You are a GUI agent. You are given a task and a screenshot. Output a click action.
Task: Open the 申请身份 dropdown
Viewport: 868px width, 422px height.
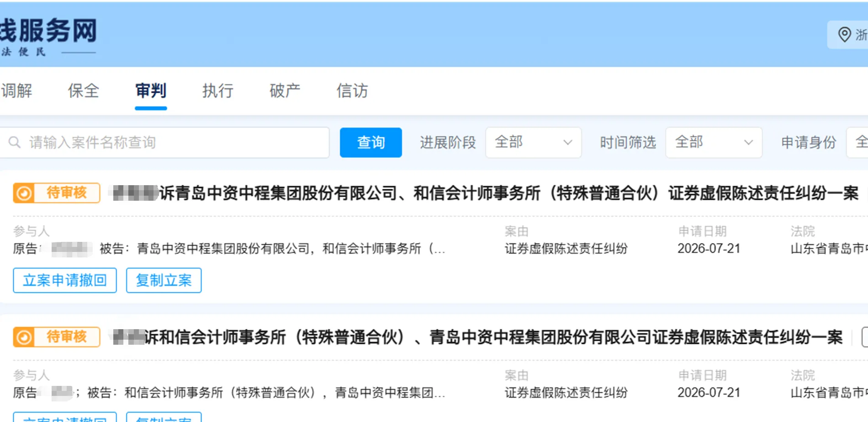(x=857, y=143)
